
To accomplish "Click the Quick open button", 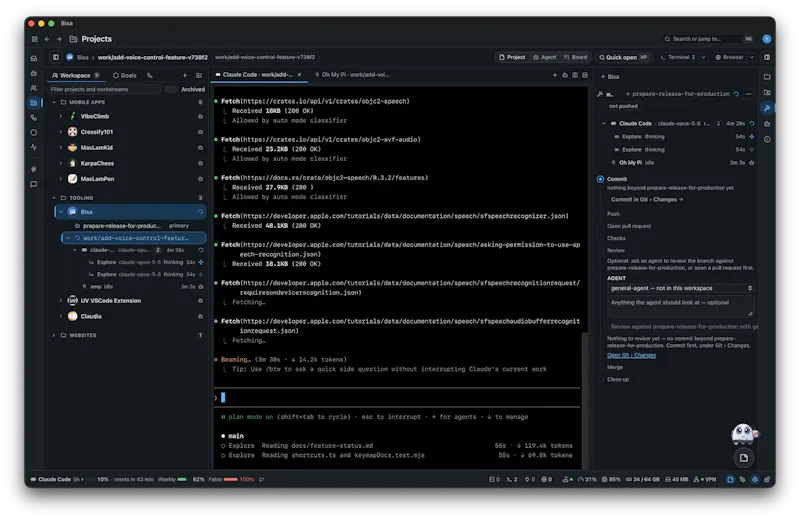I will point(623,57).
